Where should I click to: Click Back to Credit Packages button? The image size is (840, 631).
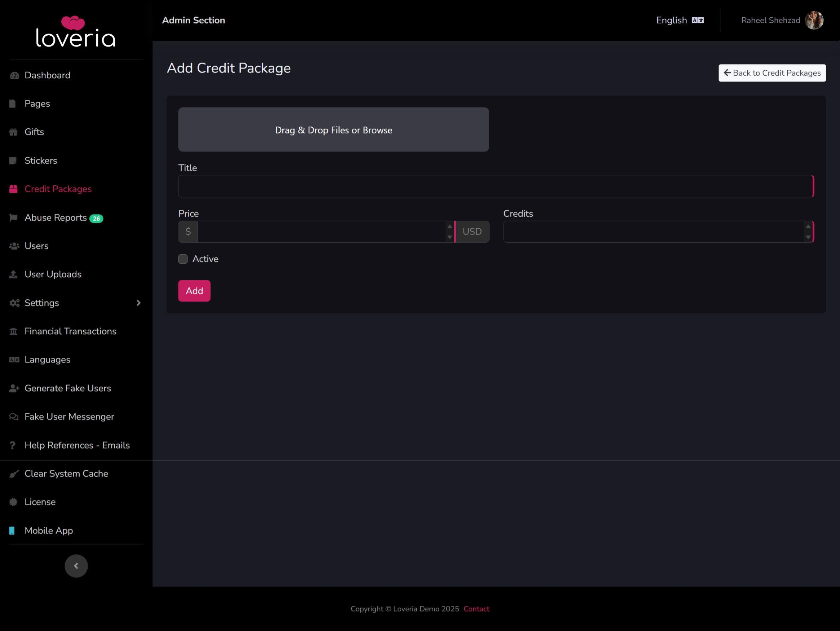772,73
